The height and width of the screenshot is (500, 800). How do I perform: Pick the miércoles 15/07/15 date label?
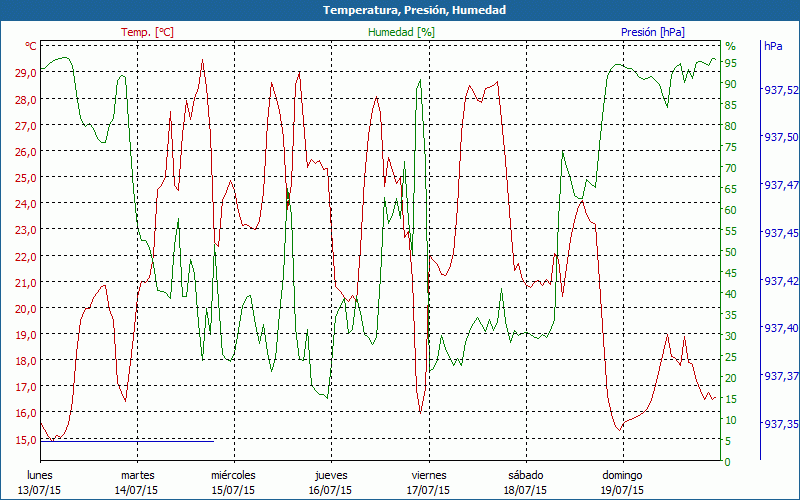[x=233, y=483]
